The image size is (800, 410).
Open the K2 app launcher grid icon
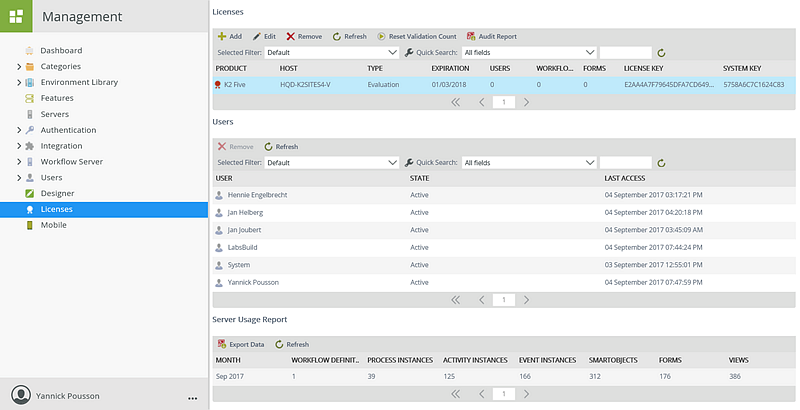tap(17, 17)
